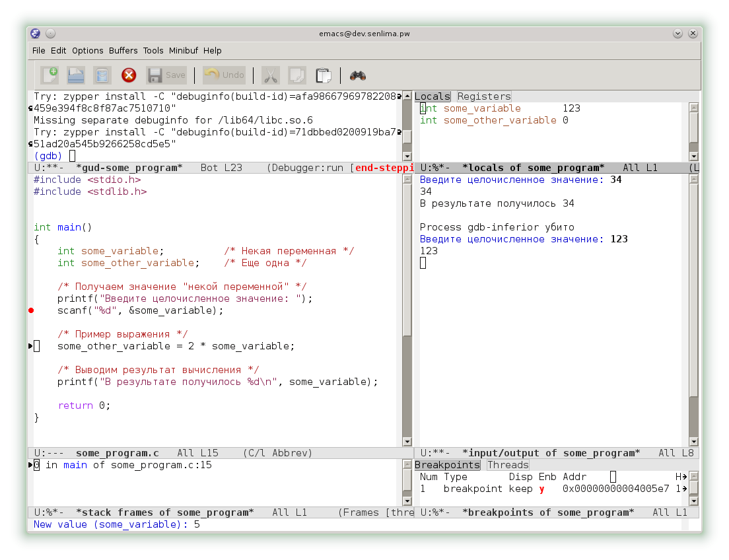Screen dimensions: 729x560
Task: Open the Options menu
Action: [88, 51]
